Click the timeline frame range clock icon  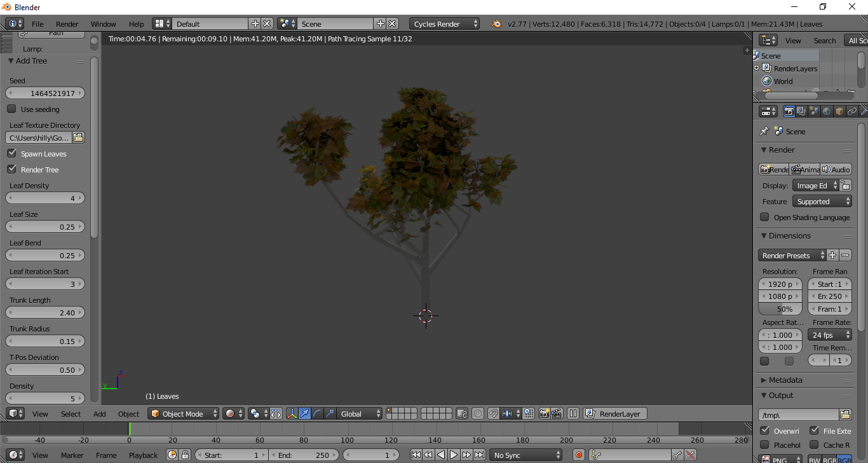point(172,455)
